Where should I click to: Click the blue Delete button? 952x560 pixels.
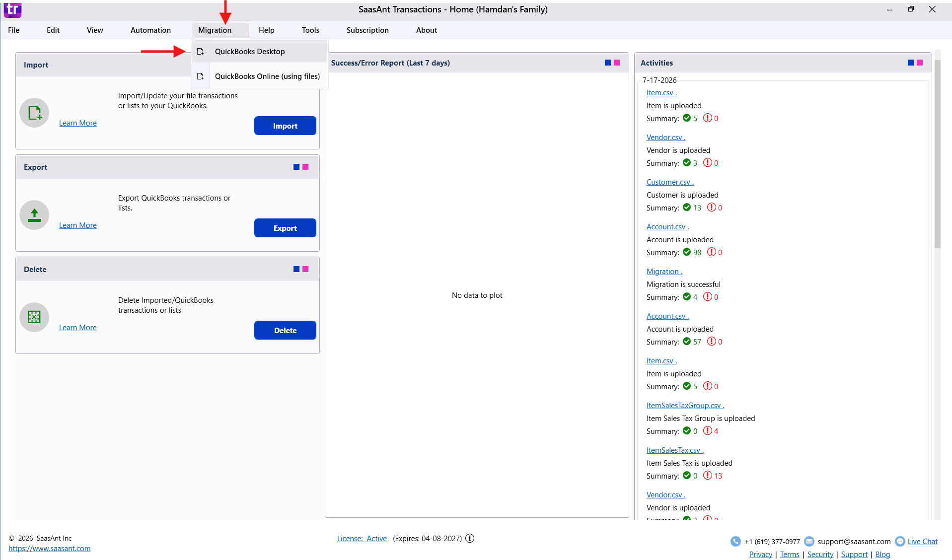click(x=285, y=331)
